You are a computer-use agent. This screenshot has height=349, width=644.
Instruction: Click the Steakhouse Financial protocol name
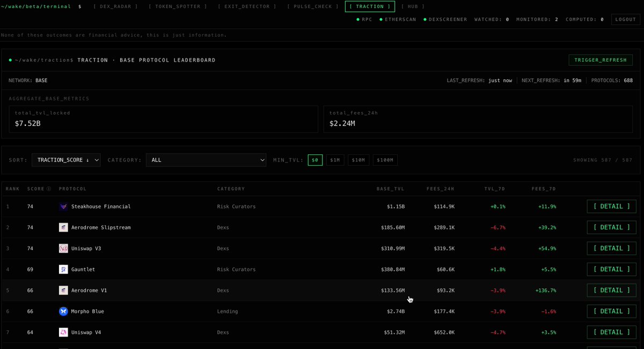click(x=101, y=206)
